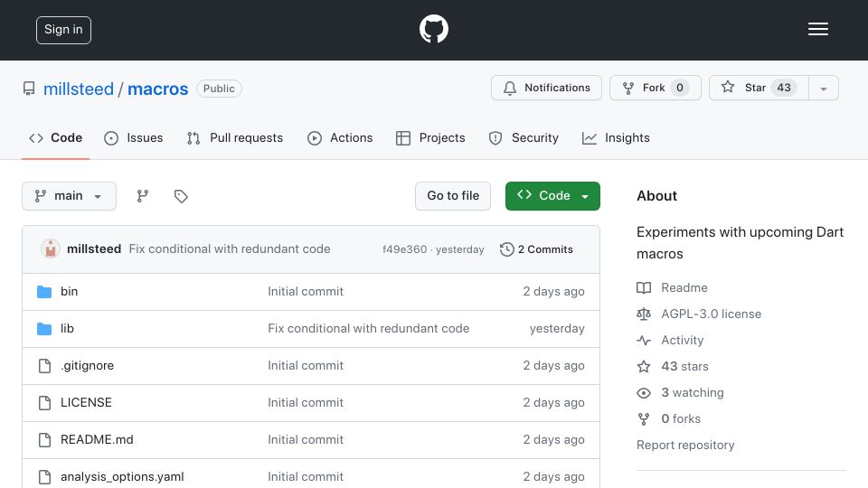This screenshot has width=868, height=488.
Task: Click the fork count badge 0
Action: (680, 88)
